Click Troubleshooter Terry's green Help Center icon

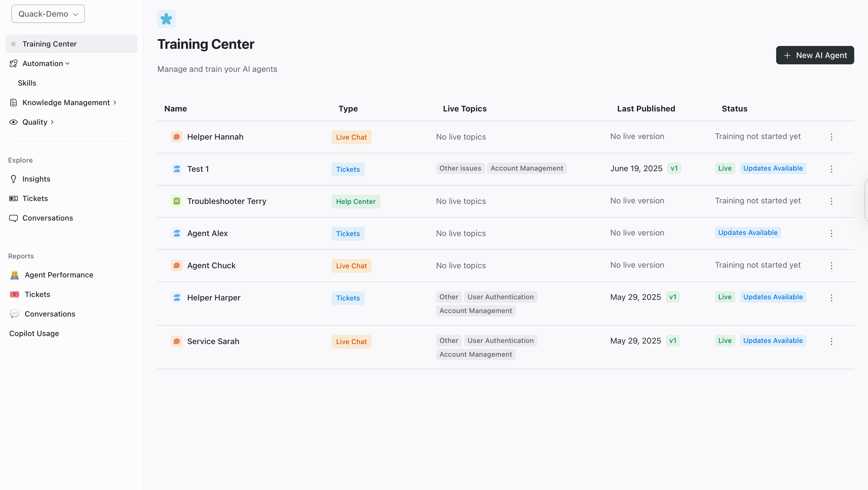177,201
